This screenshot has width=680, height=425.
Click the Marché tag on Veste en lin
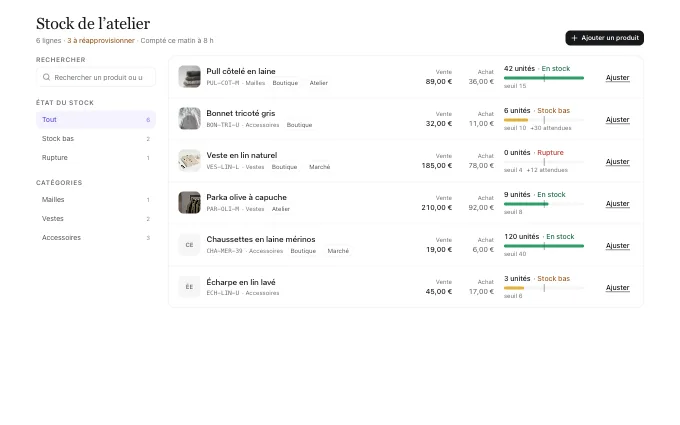(x=320, y=167)
